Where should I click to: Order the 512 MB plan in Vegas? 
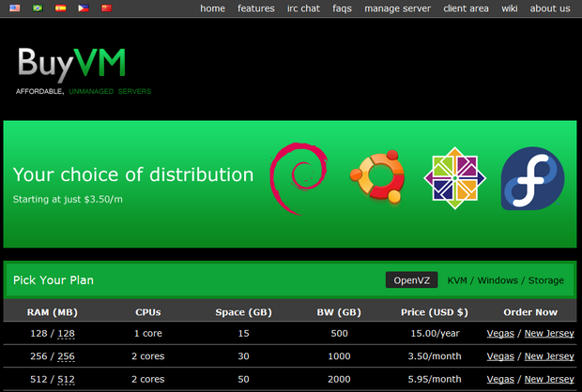pos(500,380)
